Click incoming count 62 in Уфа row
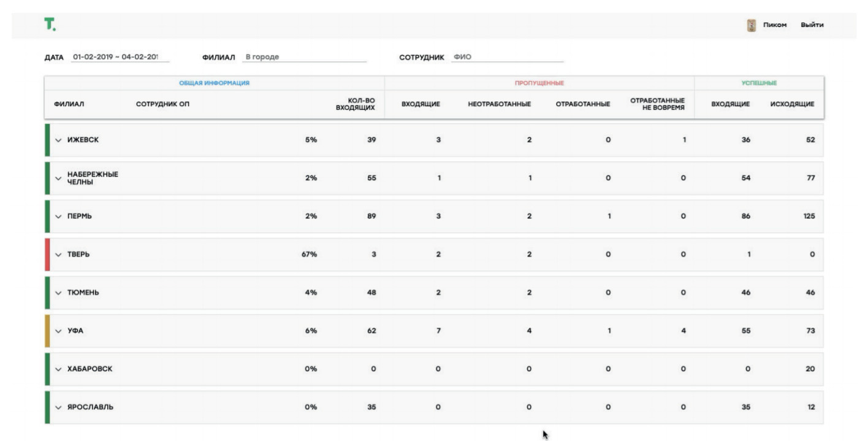Viewport: 868px width, 441px height. click(x=371, y=331)
